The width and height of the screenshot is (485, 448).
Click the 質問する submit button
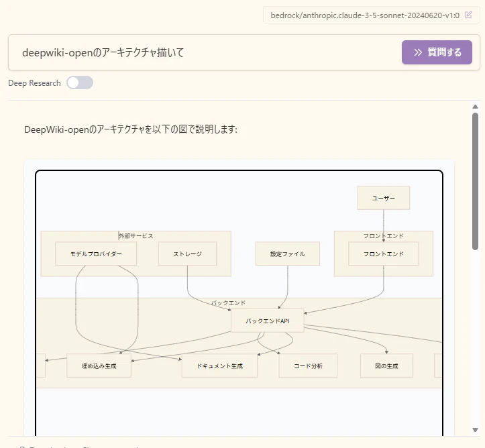(x=437, y=52)
